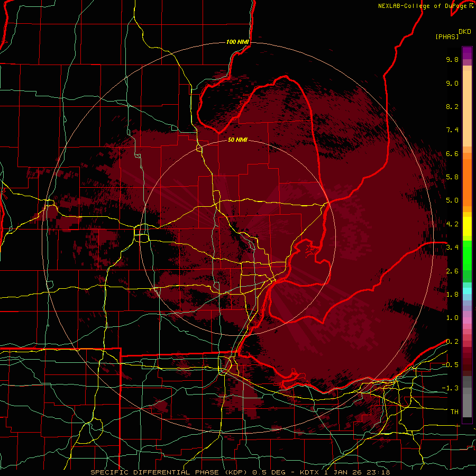476x476 pixels.
Task: Click the 2.6 value on the color scale
Action: [x=452, y=271]
